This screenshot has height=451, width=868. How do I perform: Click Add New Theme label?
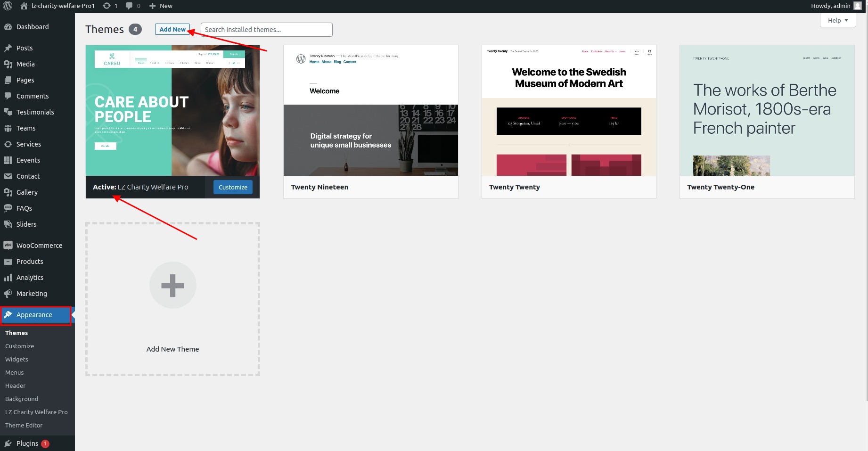coord(172,349)
